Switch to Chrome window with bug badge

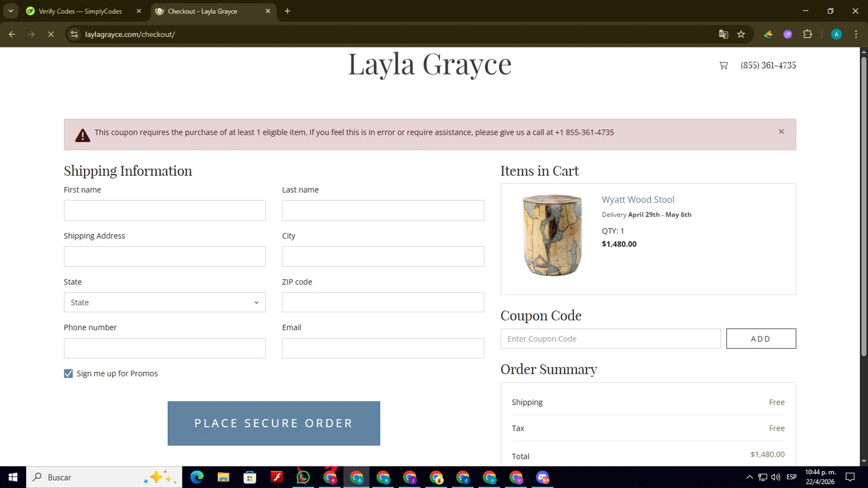(436, 477)
